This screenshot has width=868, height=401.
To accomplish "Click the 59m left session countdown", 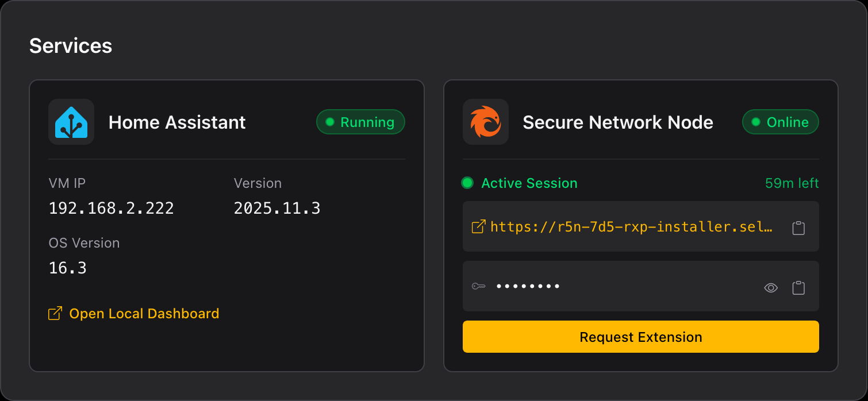I will [792, 183].
